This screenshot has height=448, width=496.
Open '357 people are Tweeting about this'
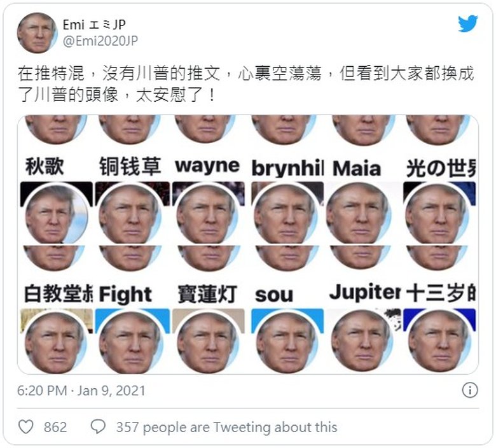pyautogui.click(x=226, y=427)
